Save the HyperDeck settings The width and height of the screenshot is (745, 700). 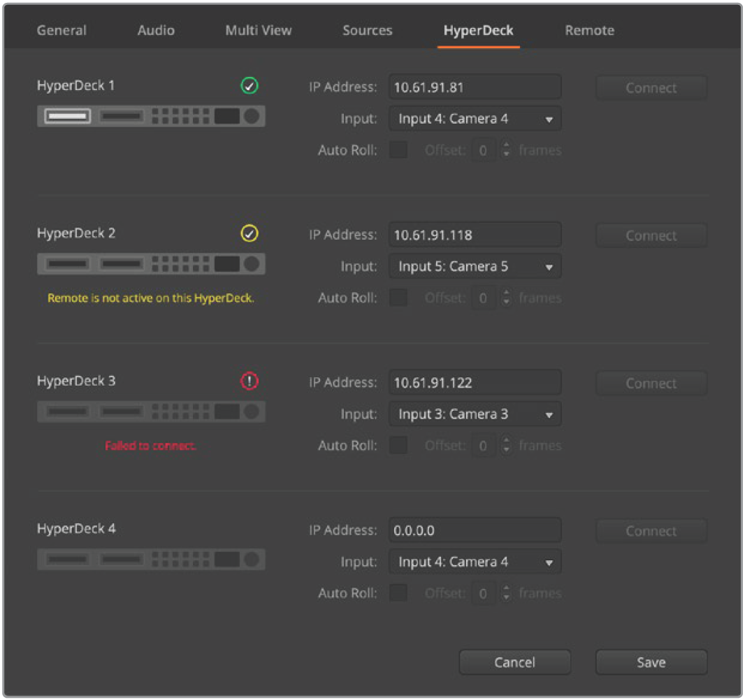coord(651,662)
